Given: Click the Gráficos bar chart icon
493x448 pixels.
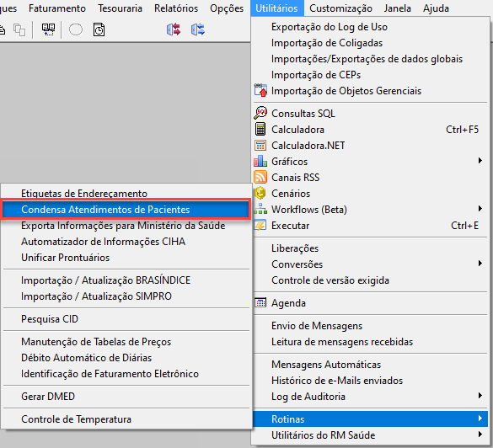Looking at the screenshot, I should 260,161.
